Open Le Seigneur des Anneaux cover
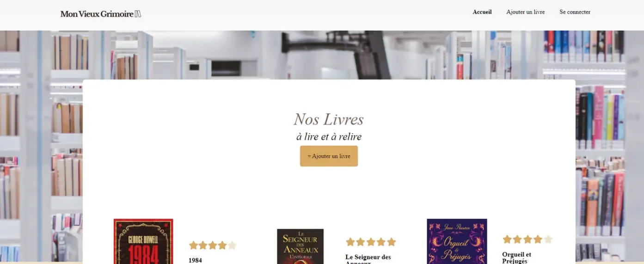 coord(300,246)
